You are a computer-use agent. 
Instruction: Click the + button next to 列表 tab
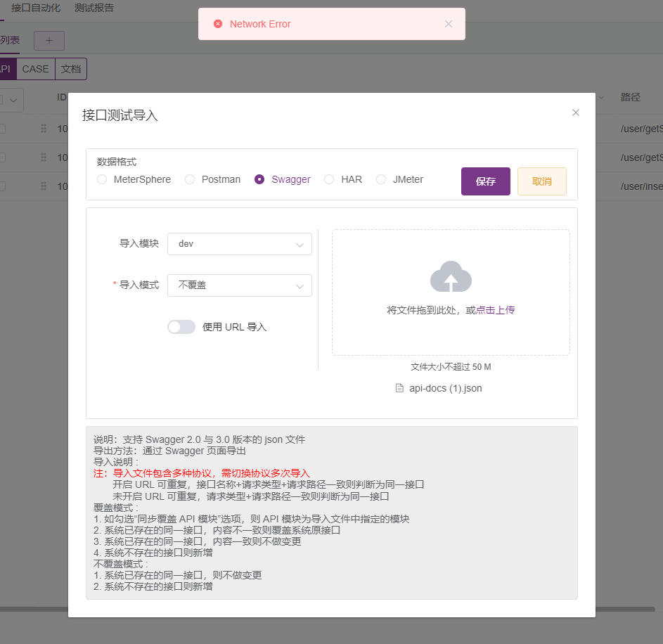click(49, 40)
